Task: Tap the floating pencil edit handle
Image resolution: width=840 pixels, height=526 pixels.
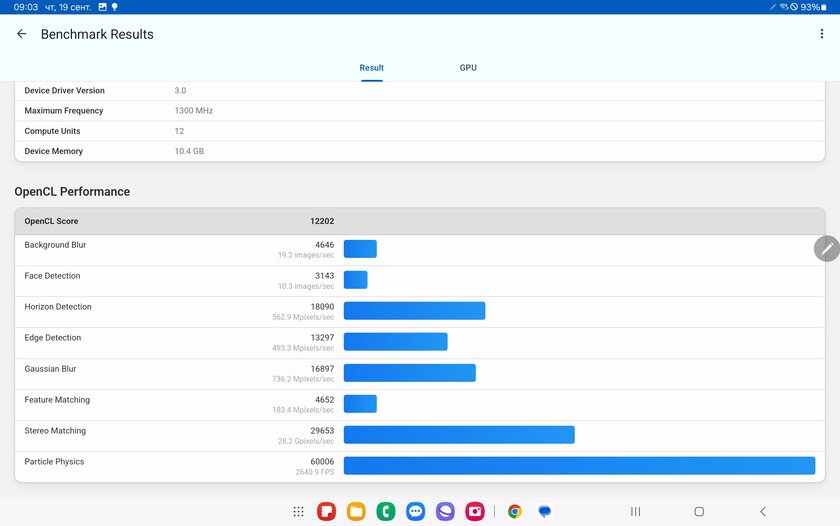Action: coord(827,249)
